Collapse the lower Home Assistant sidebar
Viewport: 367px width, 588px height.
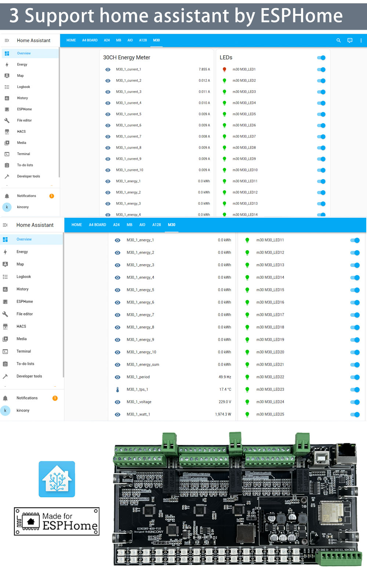pos(5,225)
